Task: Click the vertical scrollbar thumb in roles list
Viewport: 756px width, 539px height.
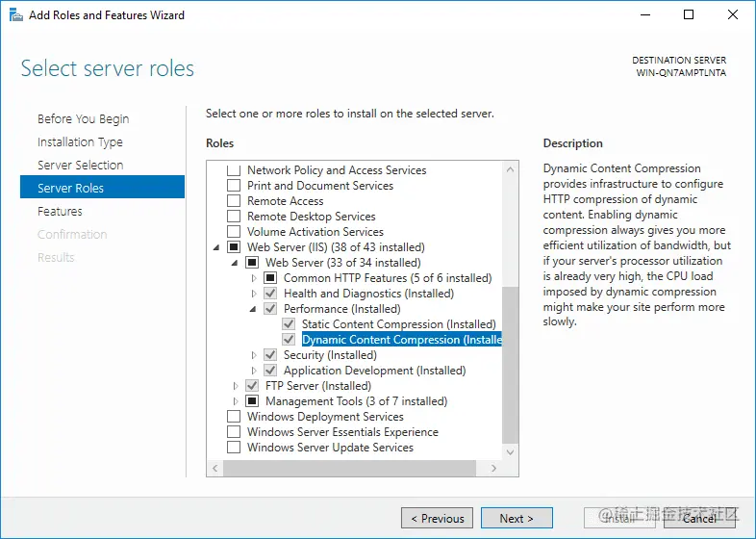Action: pos(510,365)
